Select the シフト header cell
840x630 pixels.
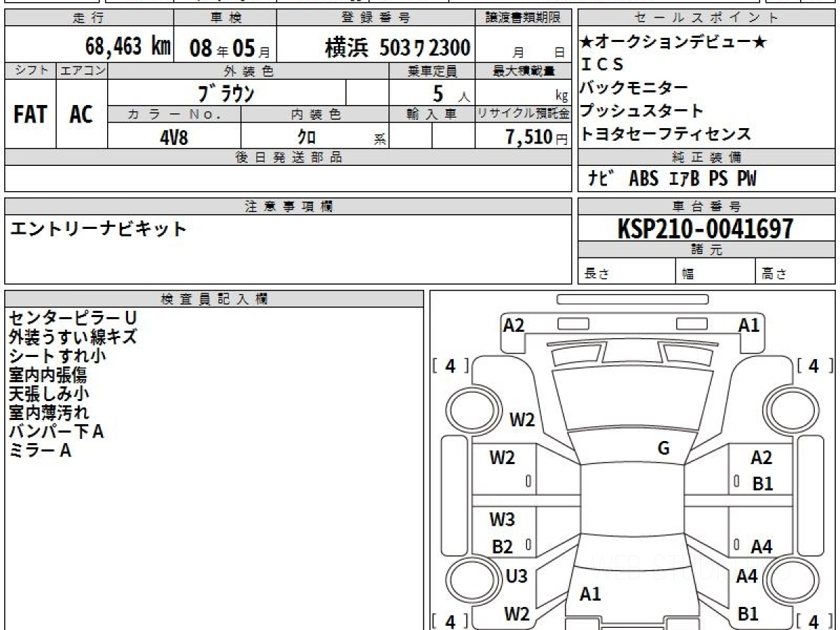31,71
